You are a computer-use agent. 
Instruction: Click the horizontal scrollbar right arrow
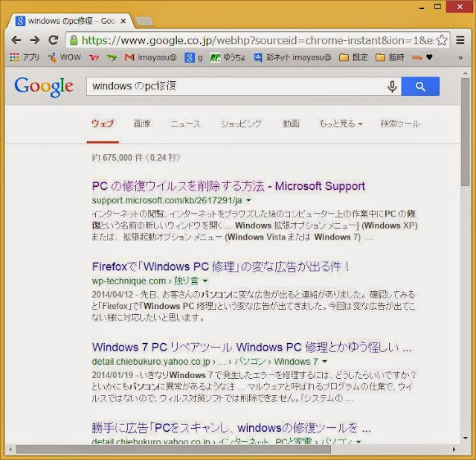(x=454, y=450)
